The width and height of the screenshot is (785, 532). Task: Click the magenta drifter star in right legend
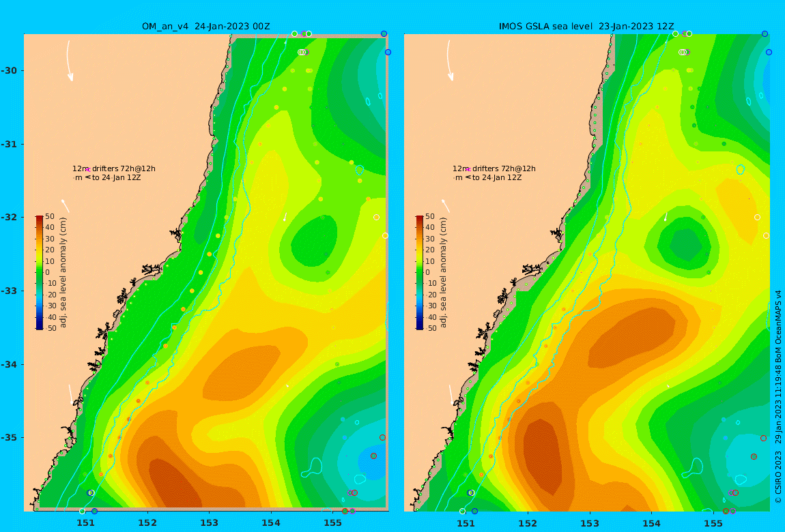pos(468,170)
